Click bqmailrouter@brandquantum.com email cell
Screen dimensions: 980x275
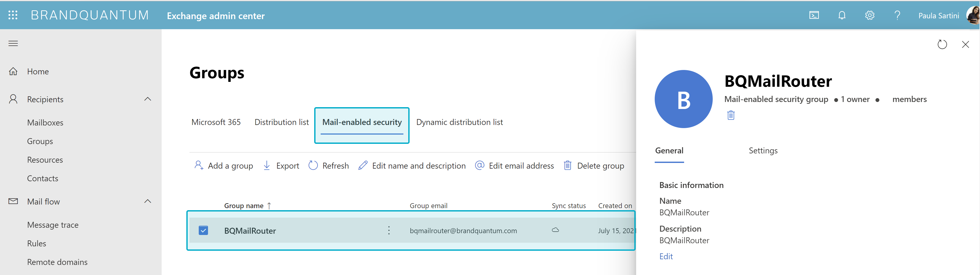[x=463, y=231]
